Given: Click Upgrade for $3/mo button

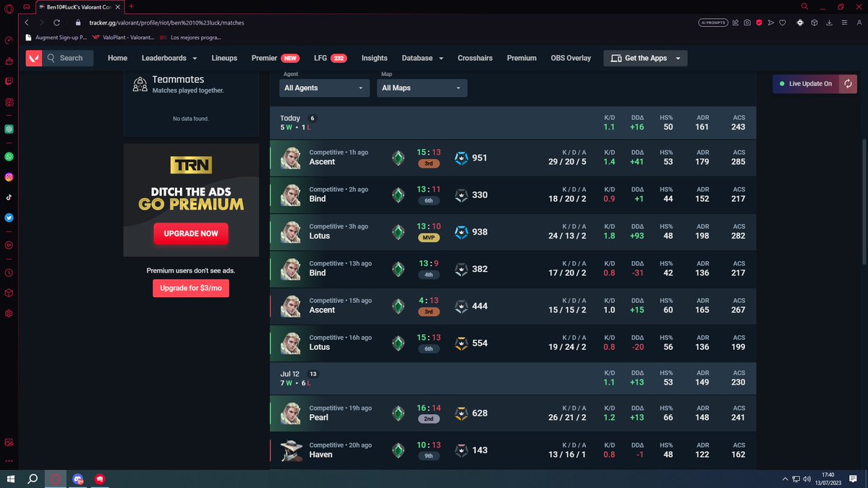Looking at the screenshot, I should (x=191, y=288).
